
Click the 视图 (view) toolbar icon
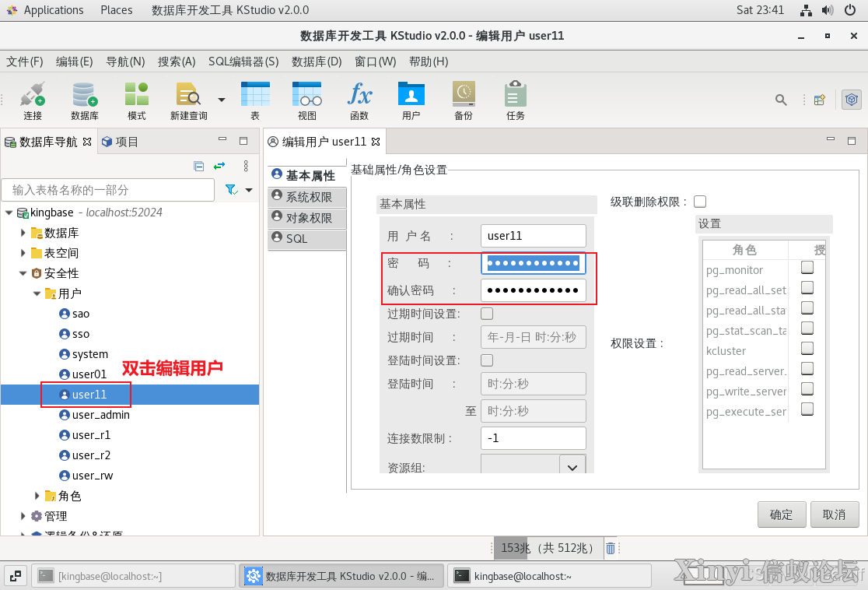point(307,101)
